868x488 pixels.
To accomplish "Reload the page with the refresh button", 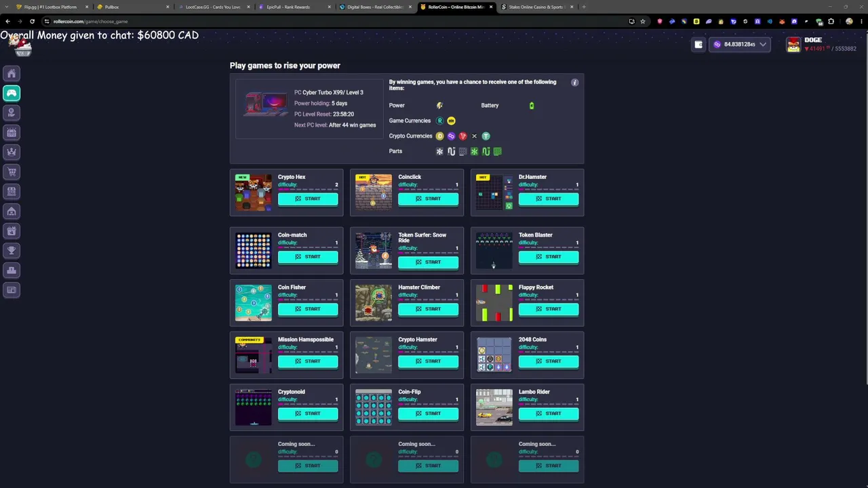I will click(32, 21).
